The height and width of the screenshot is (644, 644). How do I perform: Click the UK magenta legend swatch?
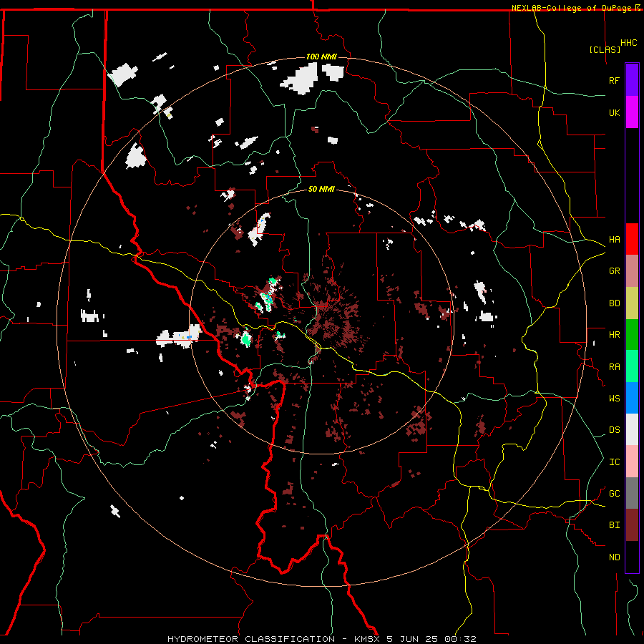click(x=632, y=112)
